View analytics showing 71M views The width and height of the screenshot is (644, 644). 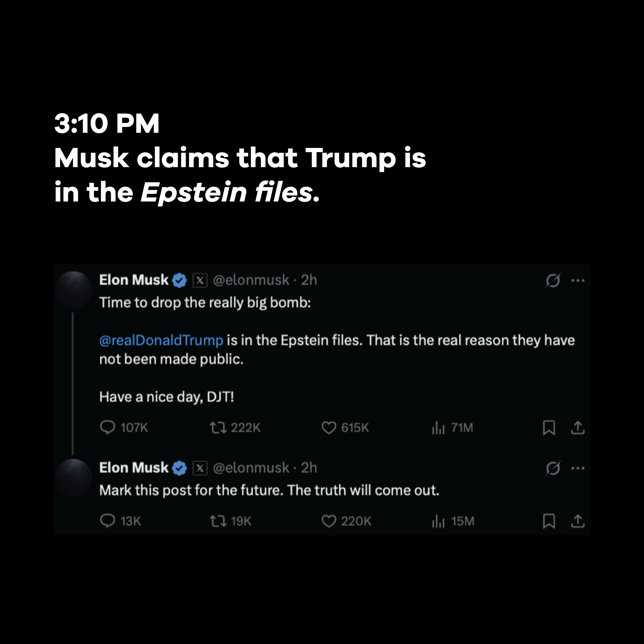coord(438,427)
